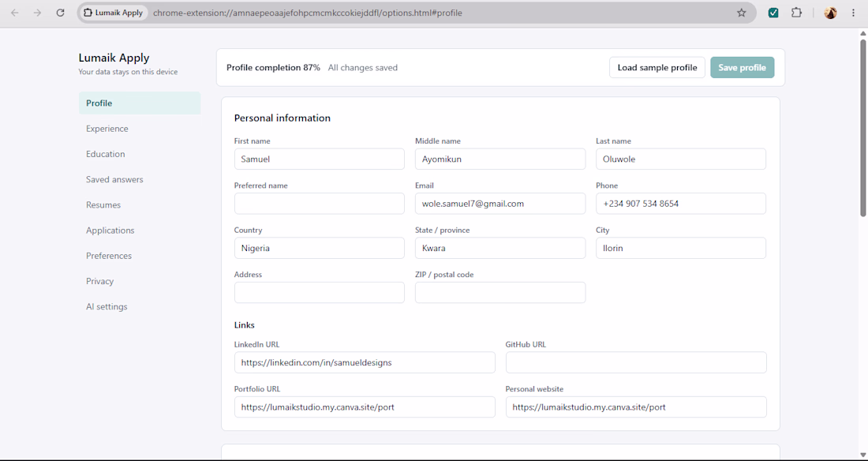Click the browser address bar URL

pos(308,13)
